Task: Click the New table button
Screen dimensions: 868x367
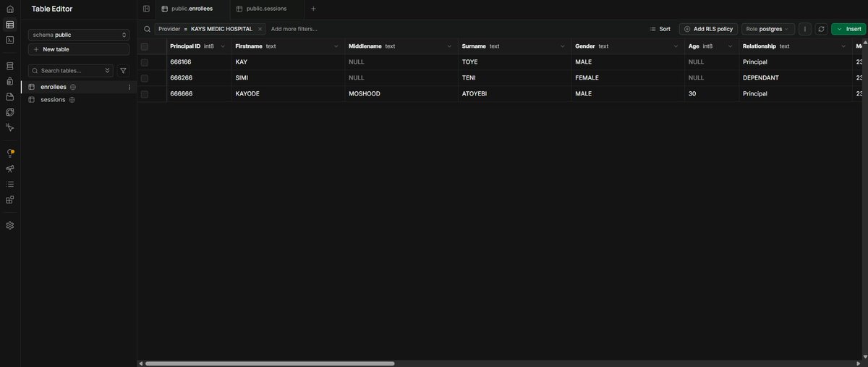Action: 79,49
